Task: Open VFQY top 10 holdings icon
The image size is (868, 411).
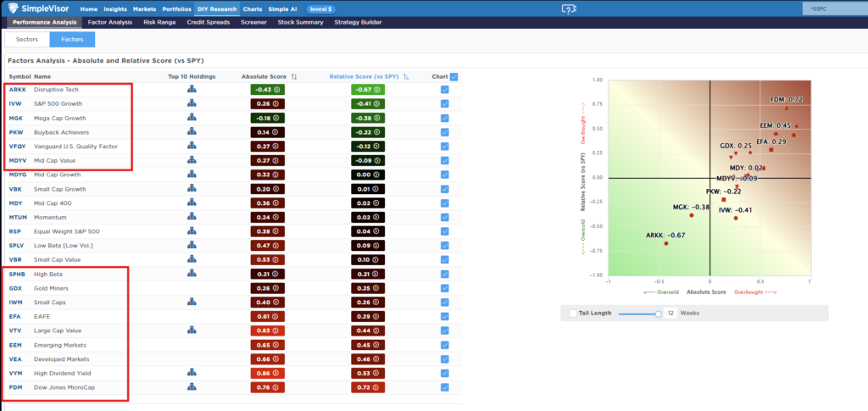Action: 192,146
